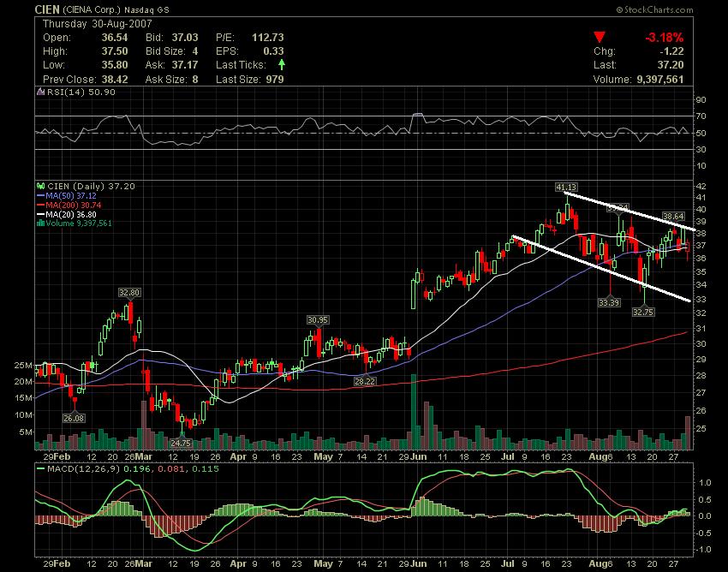Click the price axis label 42

tap(701, 186)
